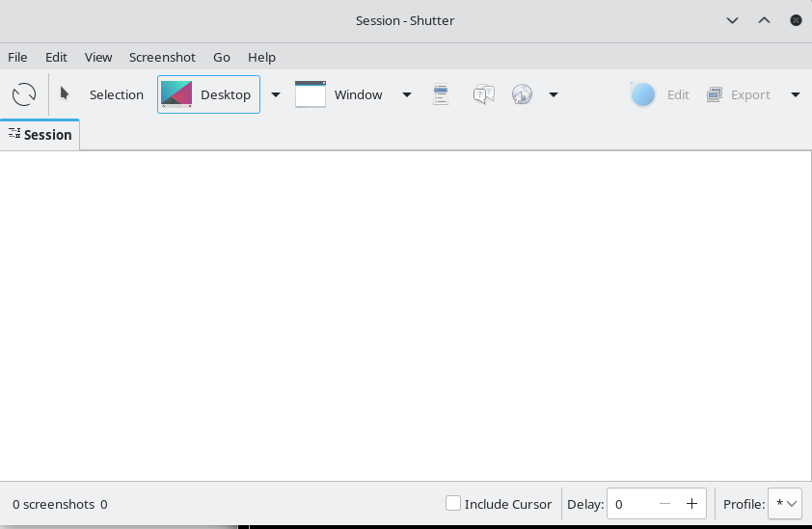This screenshot has height=529, width=812.
Task: Increase delay with the plus button
Action: [x=691, y=504]
